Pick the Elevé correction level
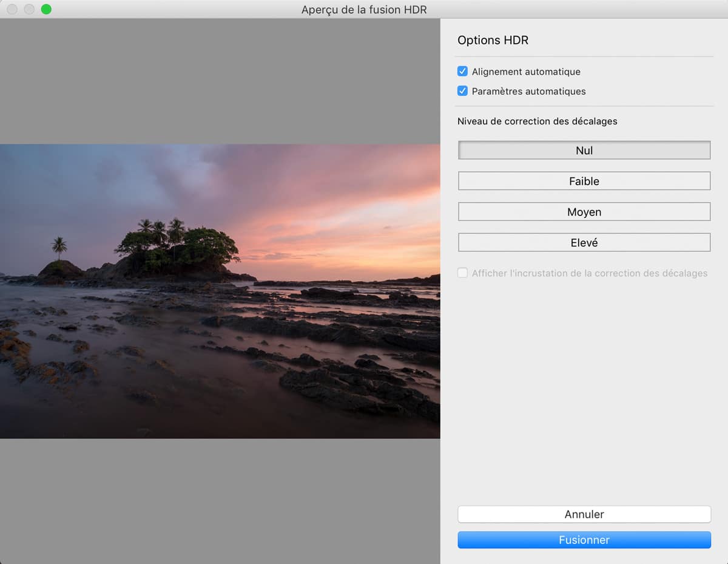The height and width of the screenshot is (564, 728). tap(584, 242)
